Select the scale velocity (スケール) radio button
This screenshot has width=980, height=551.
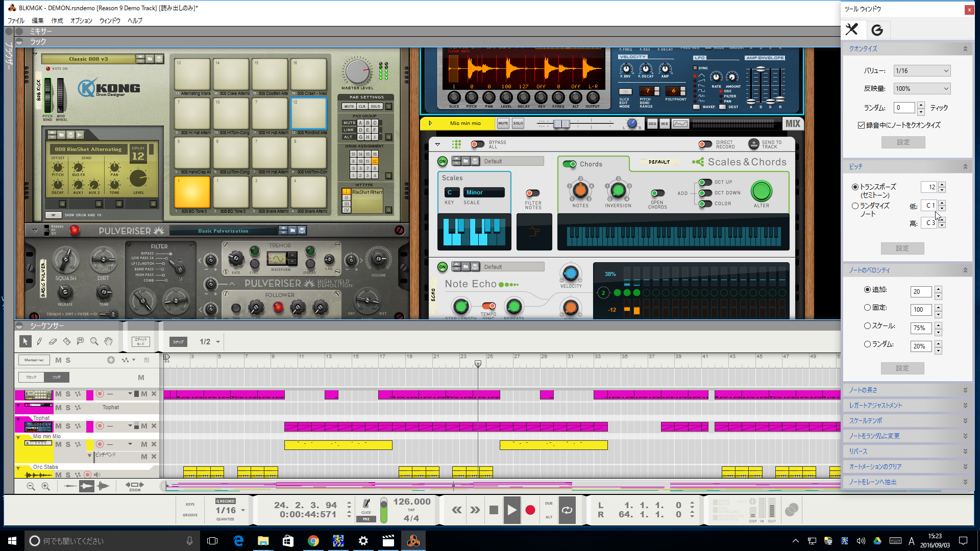867,326
